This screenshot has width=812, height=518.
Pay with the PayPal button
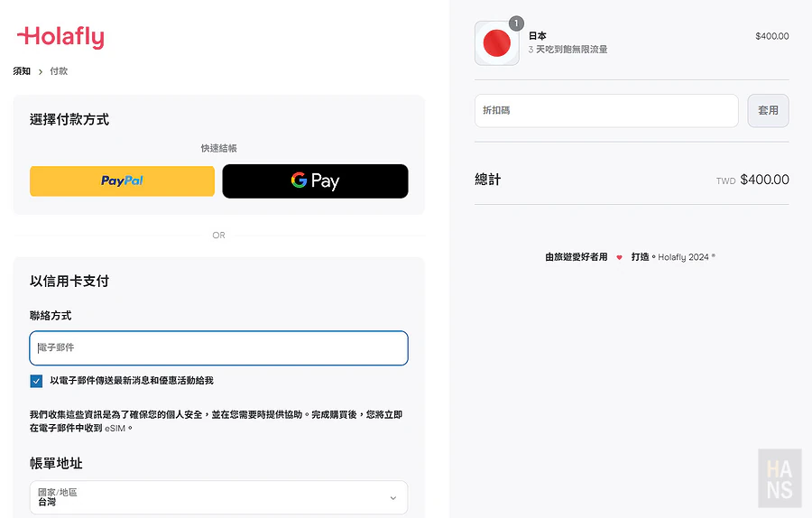pyautogui.click(x=122, y=180)
